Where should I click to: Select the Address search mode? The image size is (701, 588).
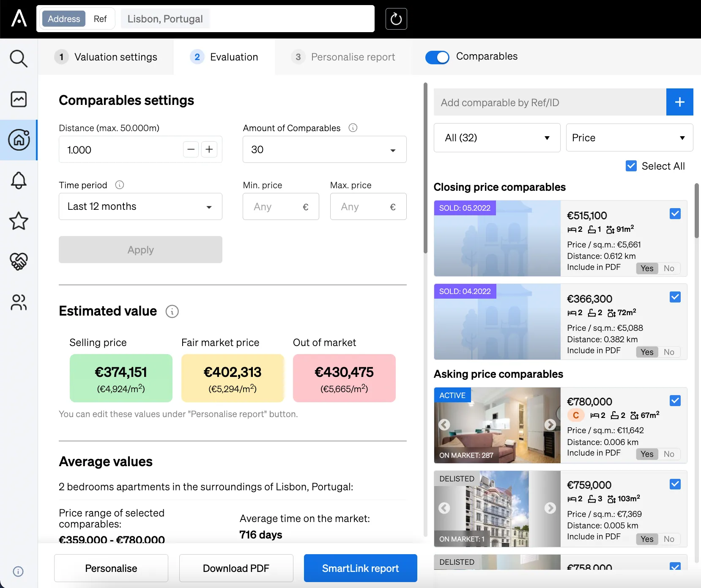64,19
